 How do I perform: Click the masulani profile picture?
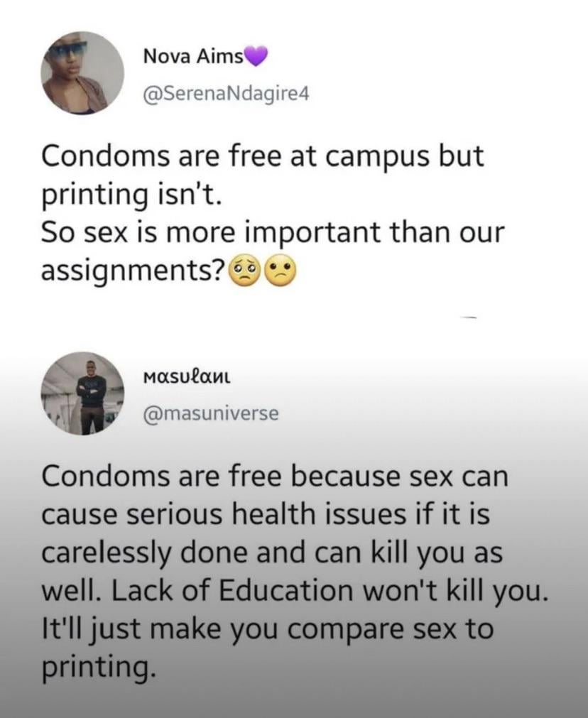point(82,393)
